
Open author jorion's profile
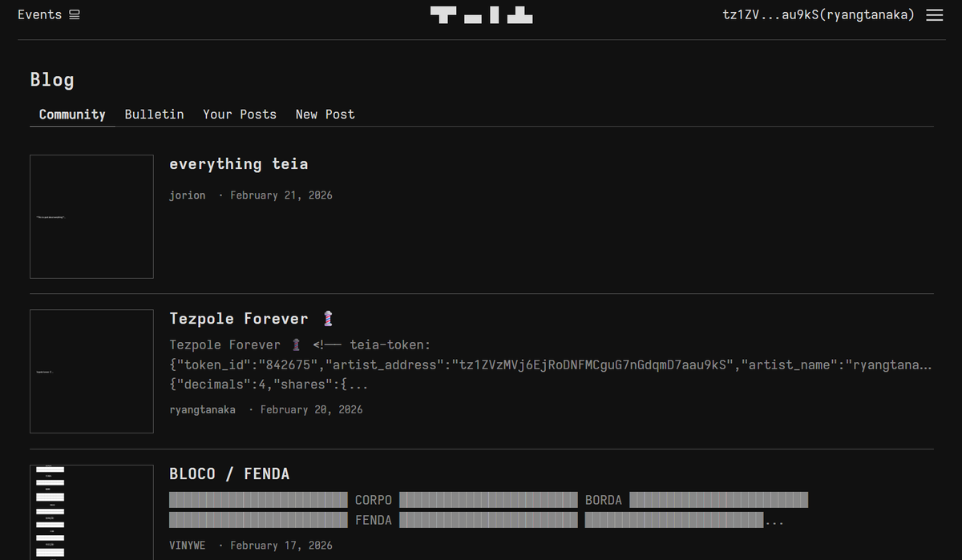[188, 195]
